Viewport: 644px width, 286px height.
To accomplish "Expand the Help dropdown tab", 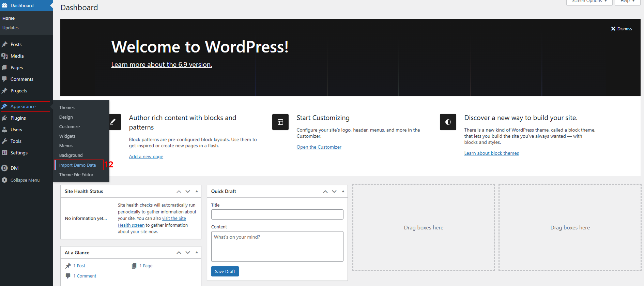I will [627, 2].
